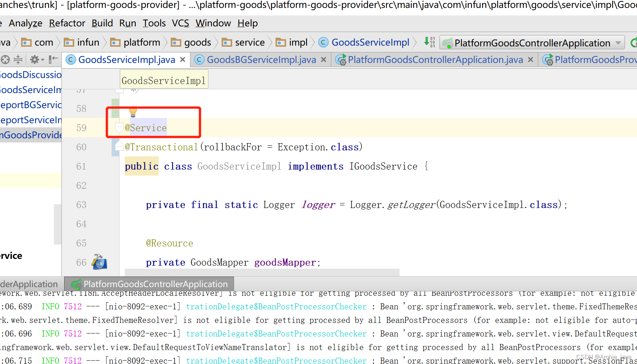Switch to derApplication run tab
This screenshot has height=364, width=637.
[x=29, y=284]
